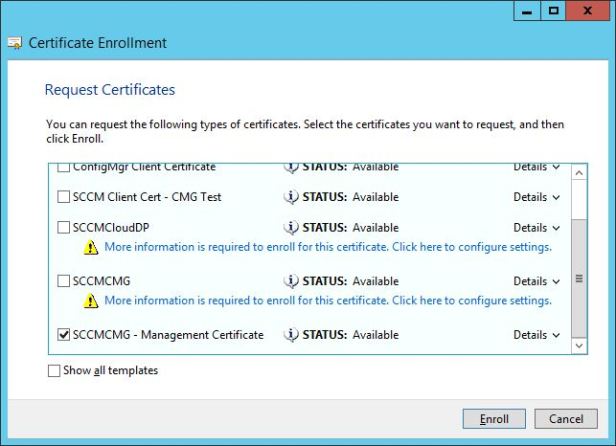Click the SCCMCloudDP certificate name
Screen dimensions: 616x446
pos(111,228)
